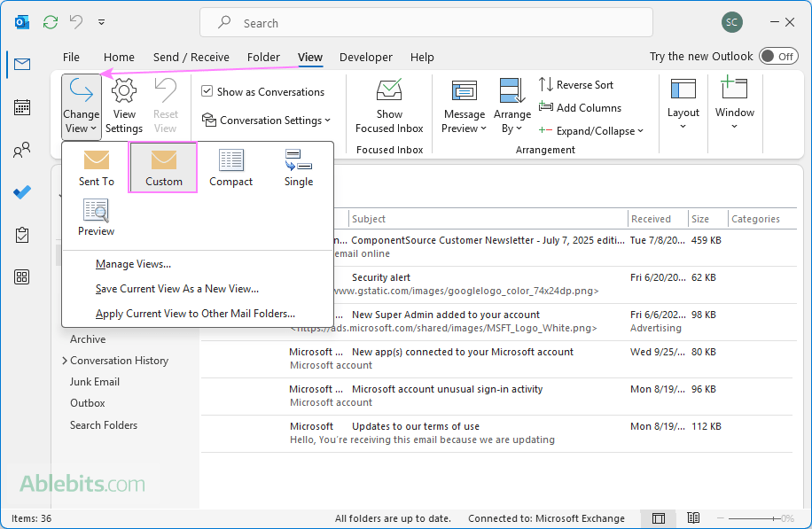Open the File tab

(71, 57)
